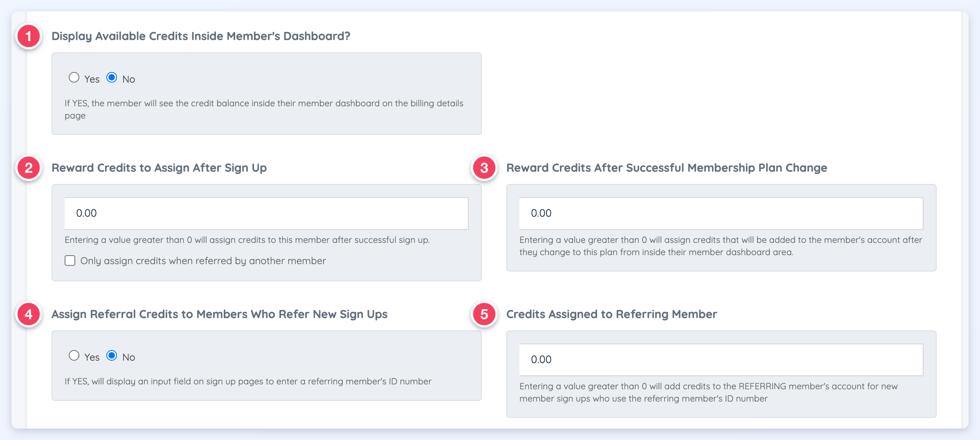Click help text about billing details page

point(264,109)
